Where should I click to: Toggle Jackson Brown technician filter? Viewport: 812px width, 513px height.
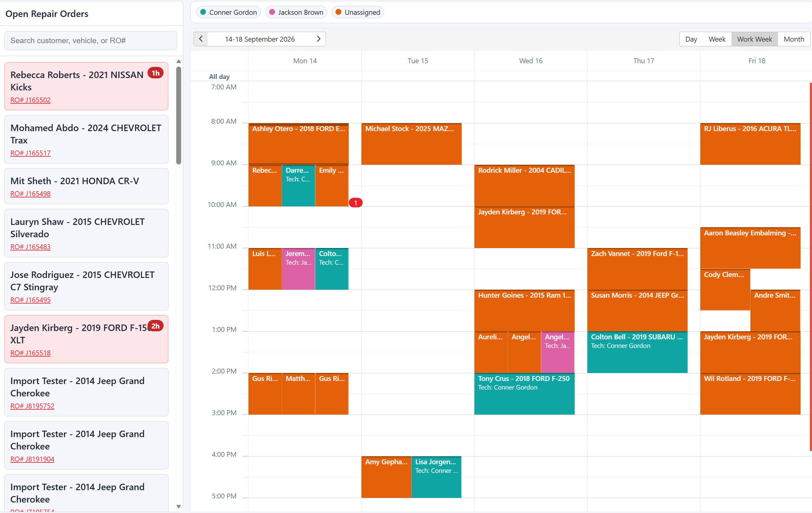click(x=296, y=12)
